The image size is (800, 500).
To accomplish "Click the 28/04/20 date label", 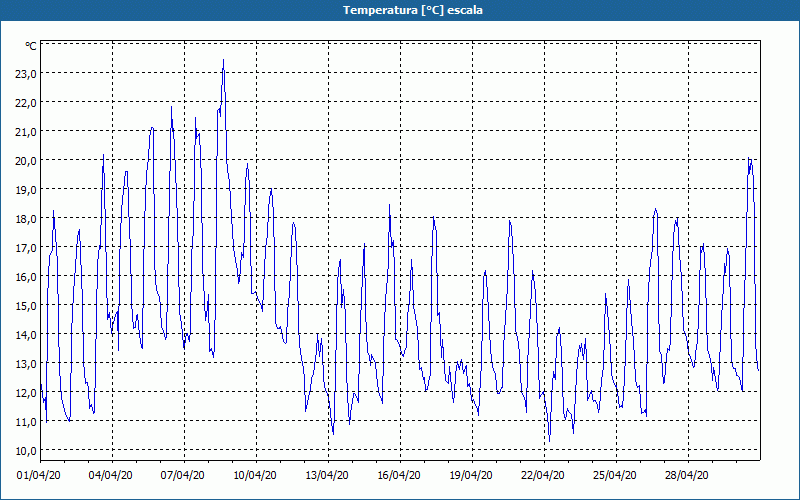I will pyautogui.click(x=687, y=475).
